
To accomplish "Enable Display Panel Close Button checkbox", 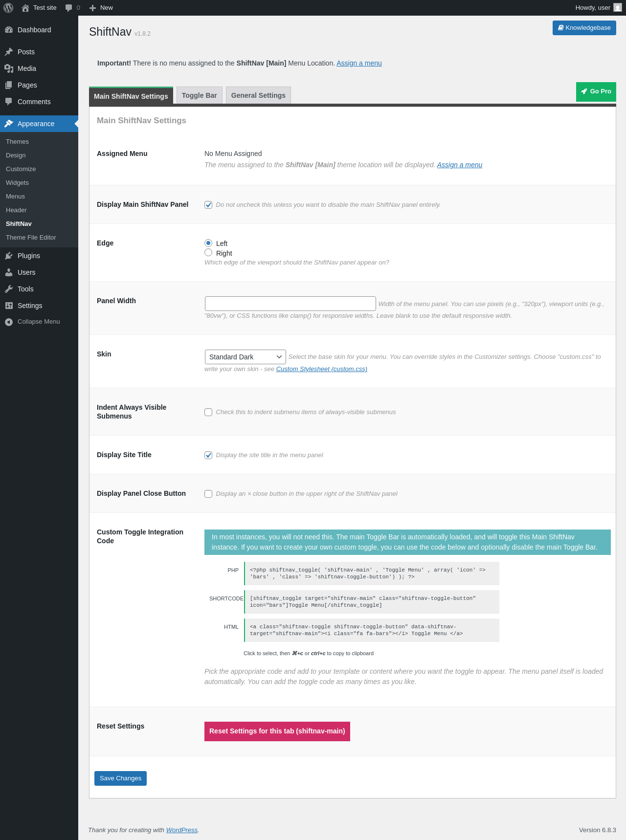I will coord(208,494).
